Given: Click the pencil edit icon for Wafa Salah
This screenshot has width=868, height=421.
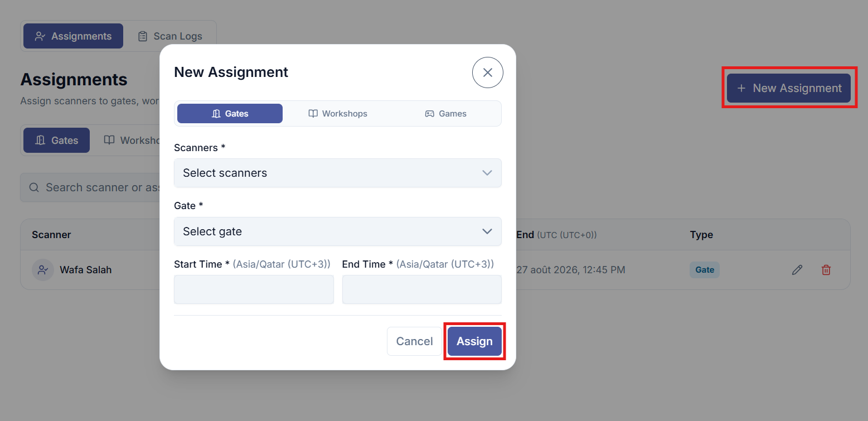Looking at the screenshot, I should point(797,270).
